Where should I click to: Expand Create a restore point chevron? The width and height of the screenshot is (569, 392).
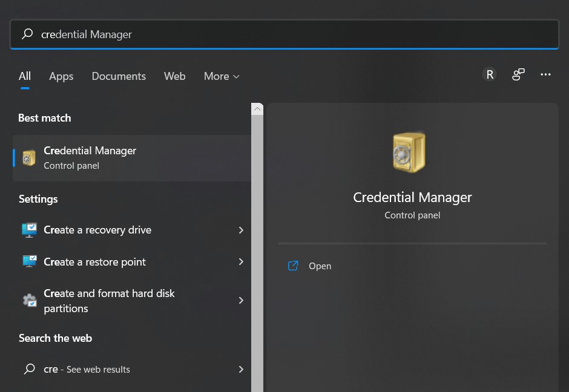point(241,261)
